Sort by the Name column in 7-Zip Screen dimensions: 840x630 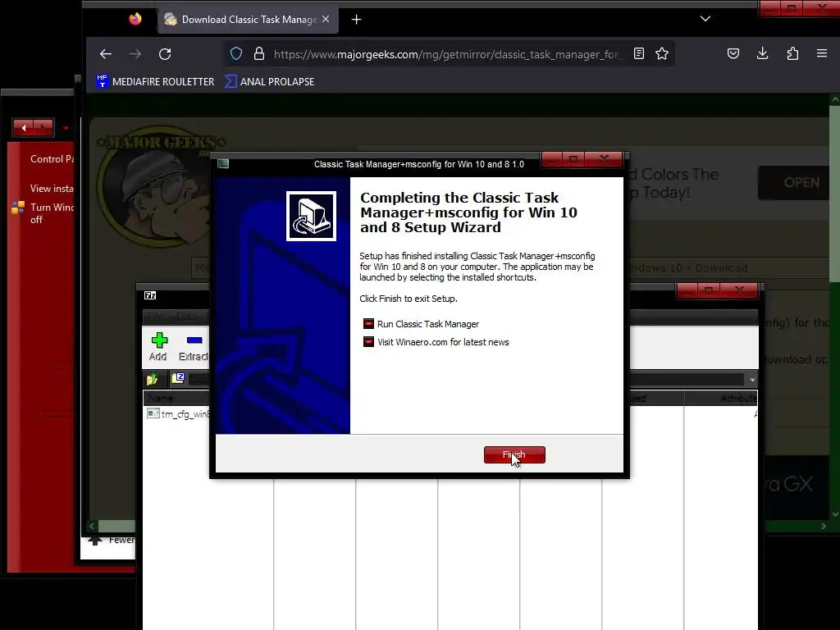coord(176,398)
